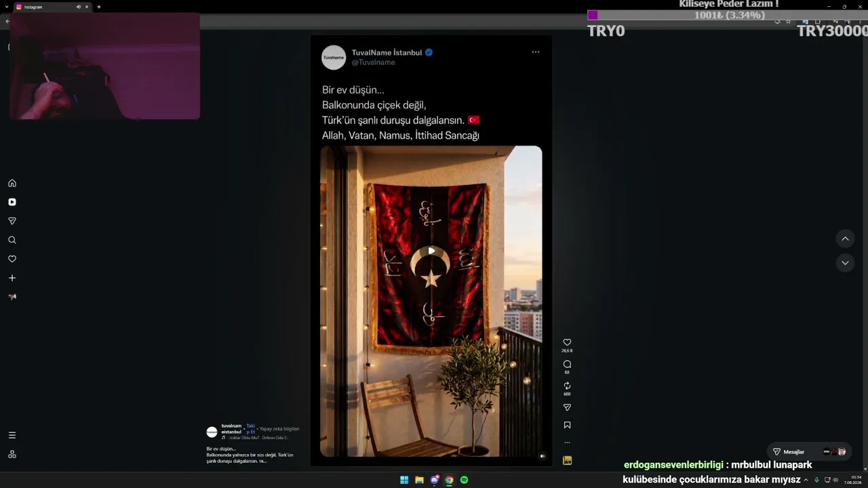Image resolution: width=868 pixels, height=488 pixels.
Task: Open the post's three-dot menu in video
Action: 536,52
